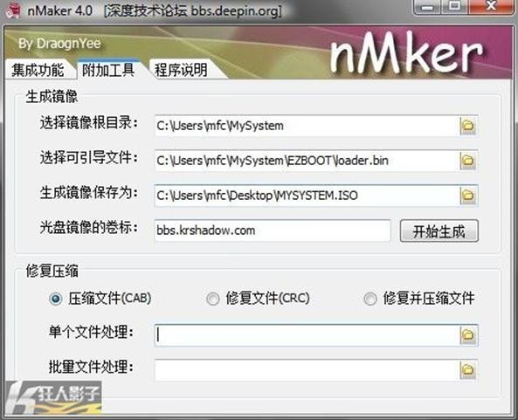Edit the loader.bin bootable file path

[307, 161]
